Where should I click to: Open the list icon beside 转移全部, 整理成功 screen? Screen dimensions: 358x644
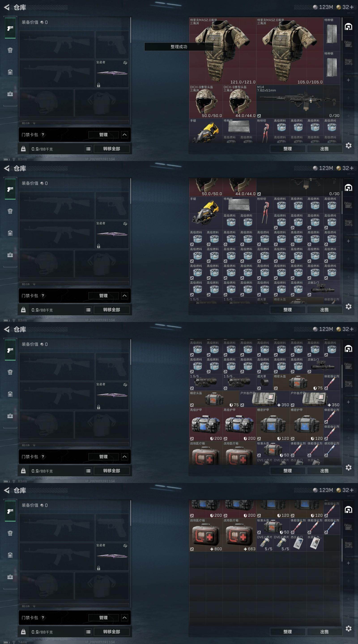88,149
